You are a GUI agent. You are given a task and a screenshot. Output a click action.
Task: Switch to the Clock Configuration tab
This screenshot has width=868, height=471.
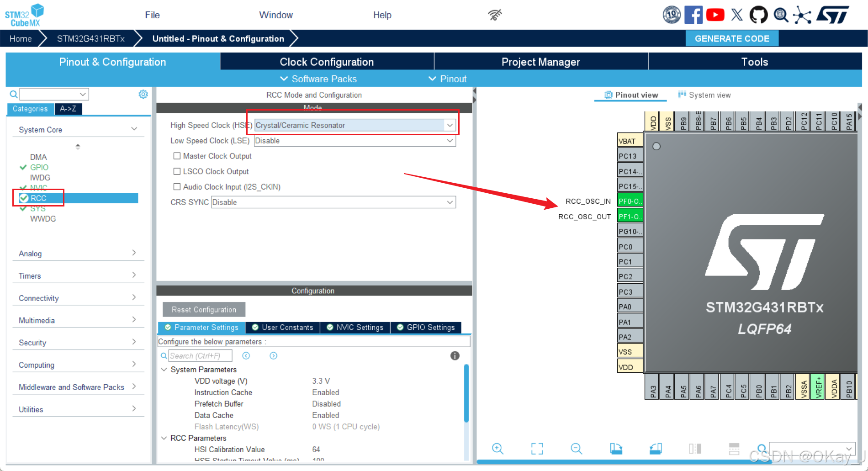327,62
